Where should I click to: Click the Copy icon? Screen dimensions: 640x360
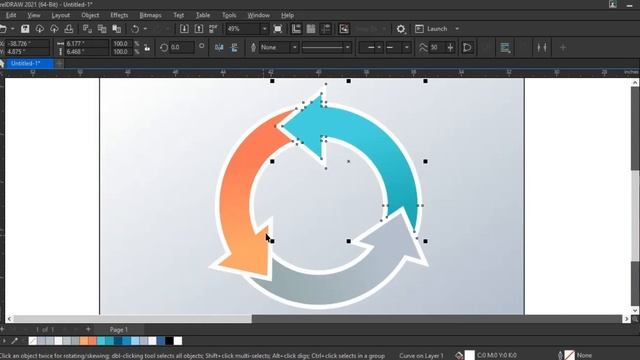coord(102,29)
